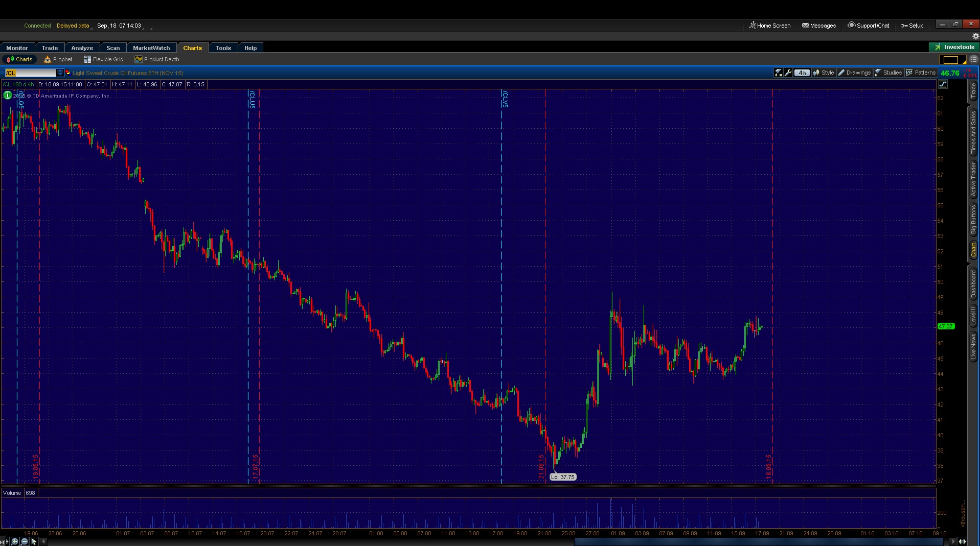Open the Tools tab
This screenshot has height=546, width=980.
pyautogui.click(x=223, y=48)
